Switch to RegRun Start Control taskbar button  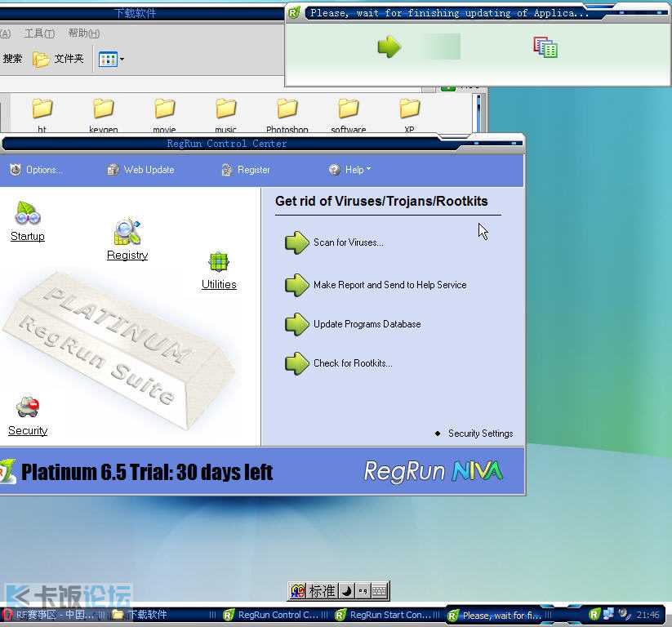point(384,615)
